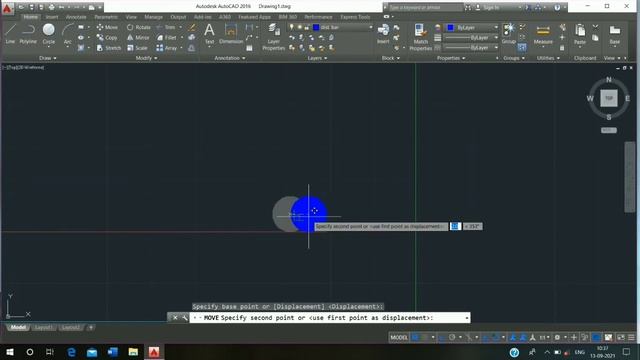This screenshot has height=360, width=640.
Task: Open the annotation scale 1:1 dropdown
Action: click(x=544, y=338)
